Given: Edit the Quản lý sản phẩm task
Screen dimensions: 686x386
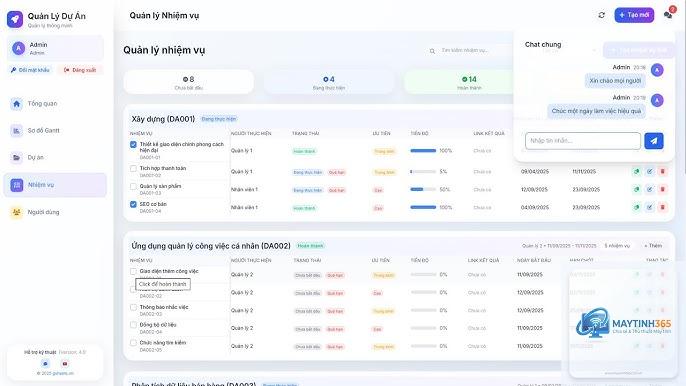Looking at the screenshot, I should 650,189.
